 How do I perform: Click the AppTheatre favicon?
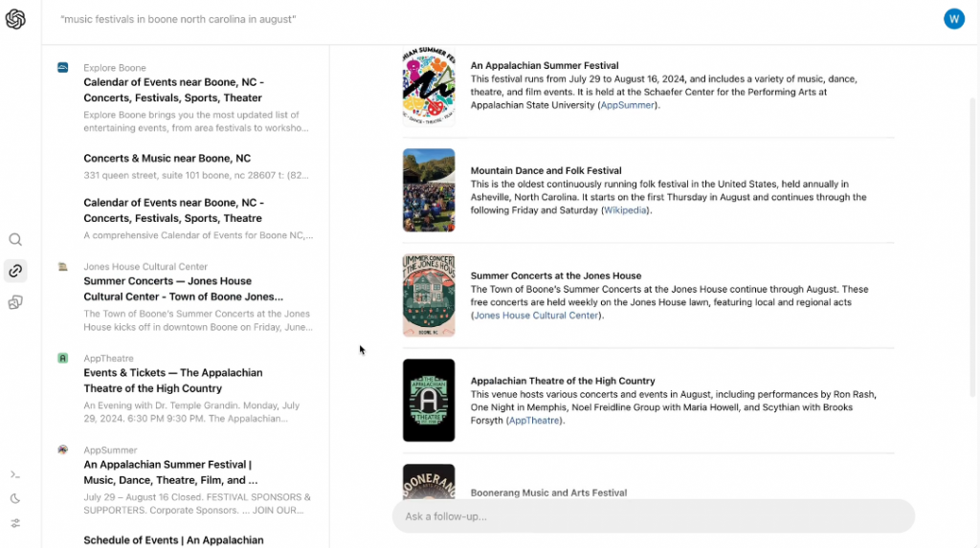(x=62, y=358)
